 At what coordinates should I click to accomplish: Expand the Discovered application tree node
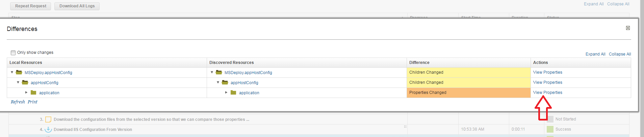tap(226, 93)
